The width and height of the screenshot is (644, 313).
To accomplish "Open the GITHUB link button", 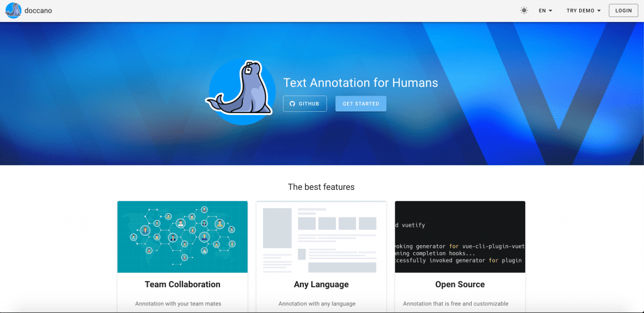I will pos(305,104).
